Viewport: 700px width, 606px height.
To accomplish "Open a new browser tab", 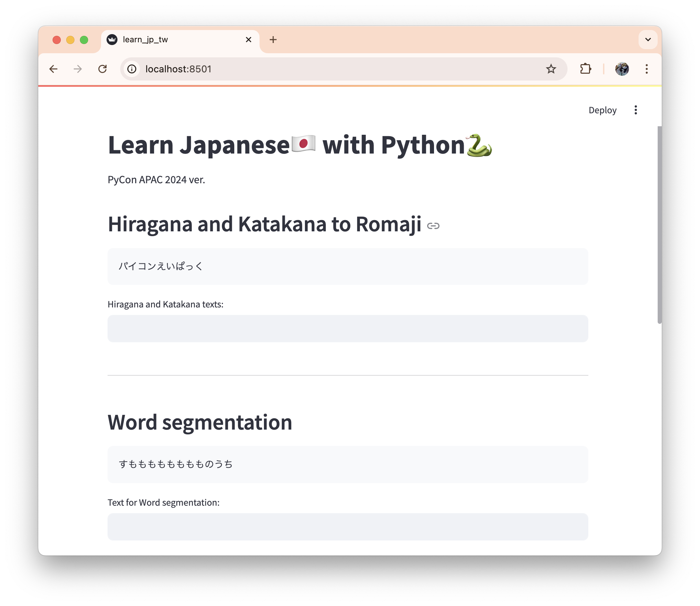I will (273, 40).
